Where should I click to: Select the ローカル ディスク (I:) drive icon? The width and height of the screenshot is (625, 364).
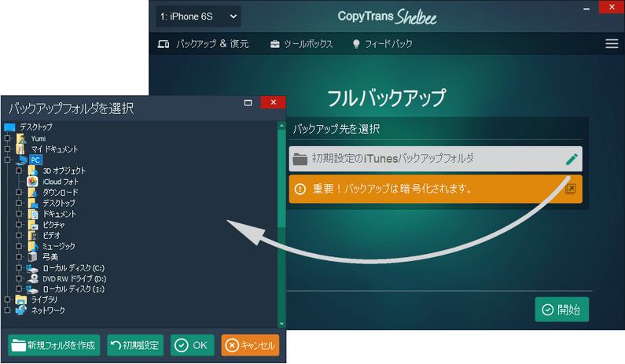pyautogui.click(x=32, y=289)
